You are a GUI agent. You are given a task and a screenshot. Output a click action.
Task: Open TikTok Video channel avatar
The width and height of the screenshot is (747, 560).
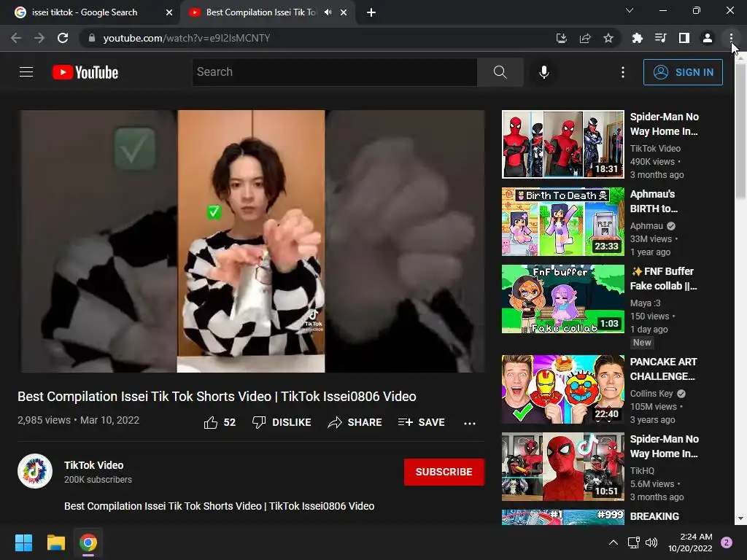point(35,471)
